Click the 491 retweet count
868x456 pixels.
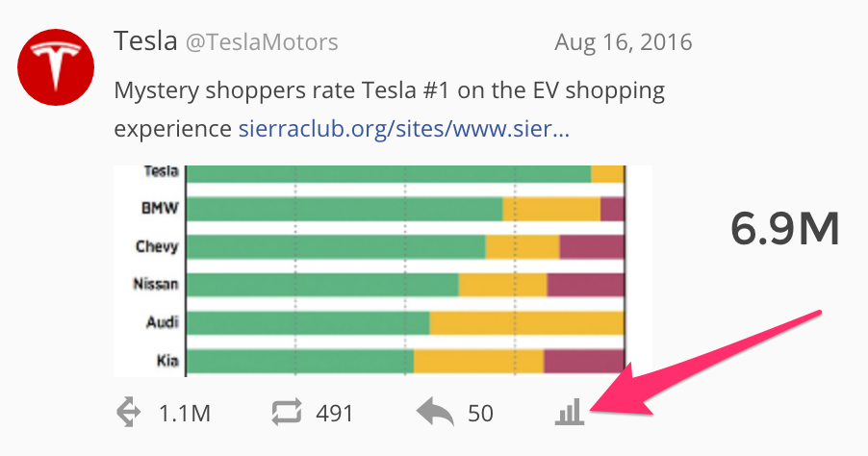[335, 414]
